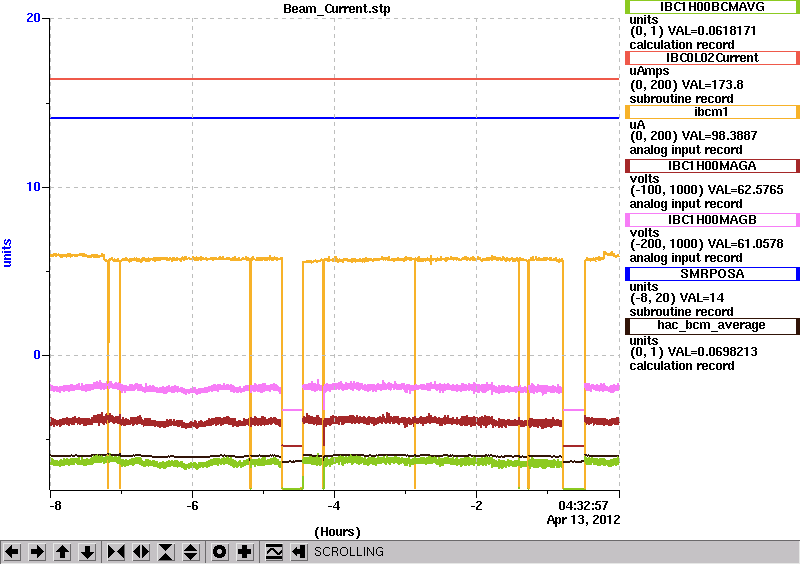Click the VAL=62.5765 reading text
Image resolution: width=800 pixels, height=564 pixels.
(745, 190)
